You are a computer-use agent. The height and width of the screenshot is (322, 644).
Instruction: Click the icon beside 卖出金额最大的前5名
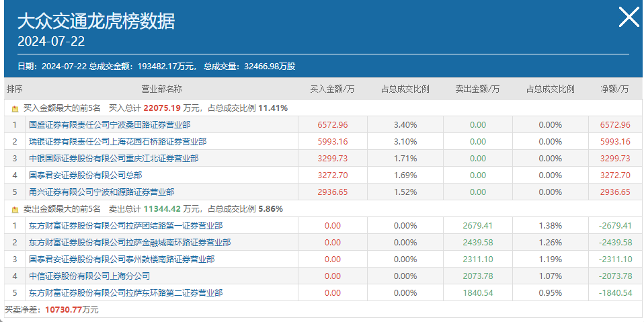point(15,210)
